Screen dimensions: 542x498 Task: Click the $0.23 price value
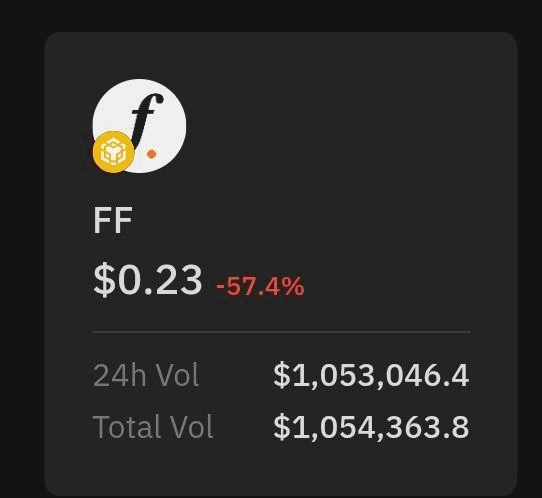pyautogui.click(x=148, y=279)
